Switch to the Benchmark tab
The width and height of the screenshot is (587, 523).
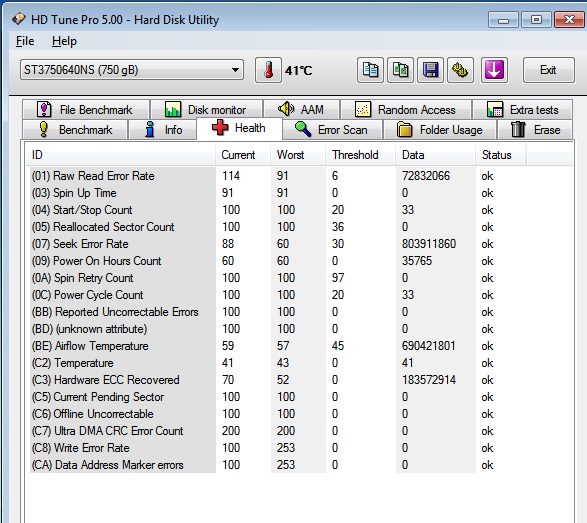pyautogui.click(x=75, y=130)
